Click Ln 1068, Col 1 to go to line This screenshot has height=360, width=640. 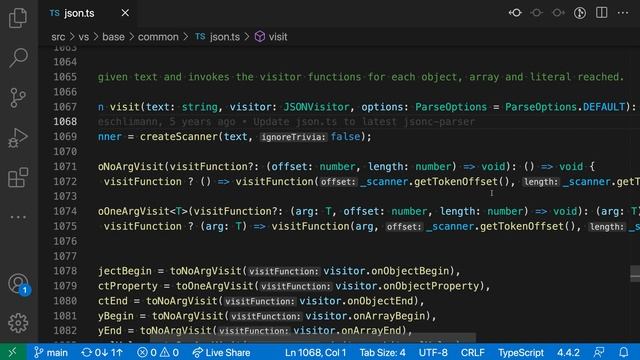(x=315, y=352)
